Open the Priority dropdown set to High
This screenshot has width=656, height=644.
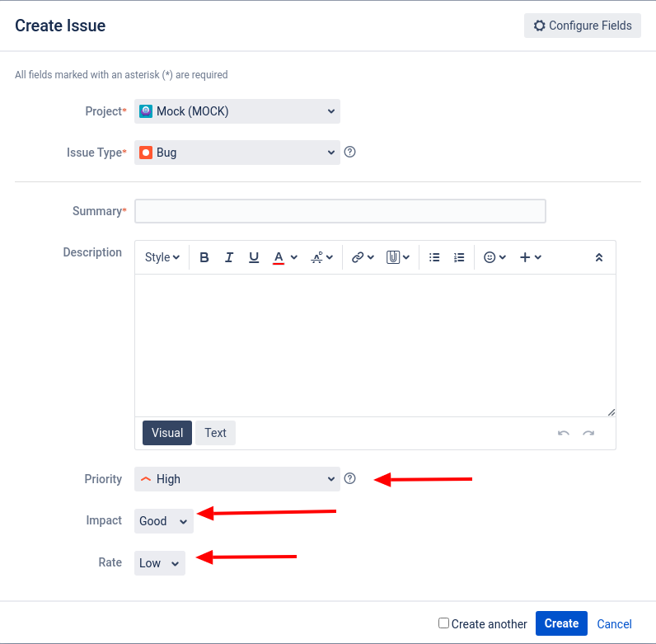[237, 479]
